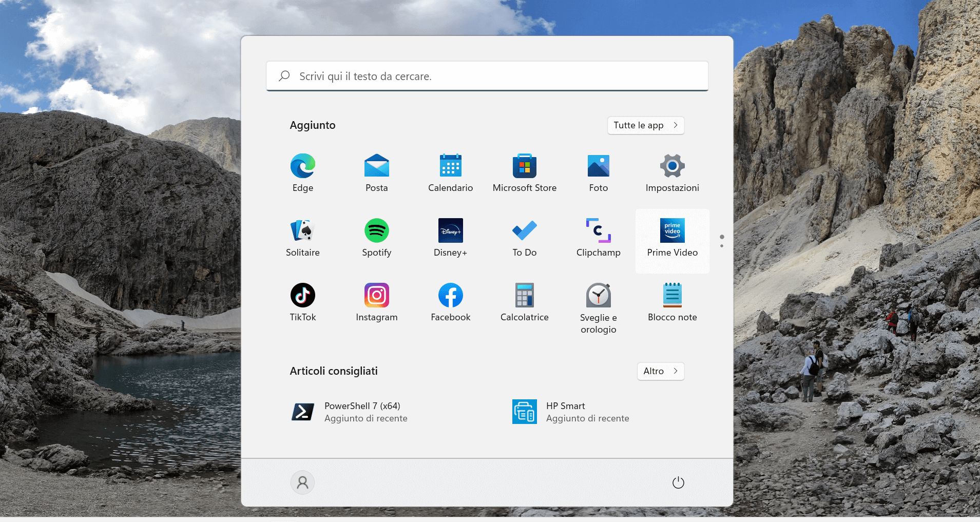
Task: Show all apps via Tutte le app
Action: pos(646,125)
